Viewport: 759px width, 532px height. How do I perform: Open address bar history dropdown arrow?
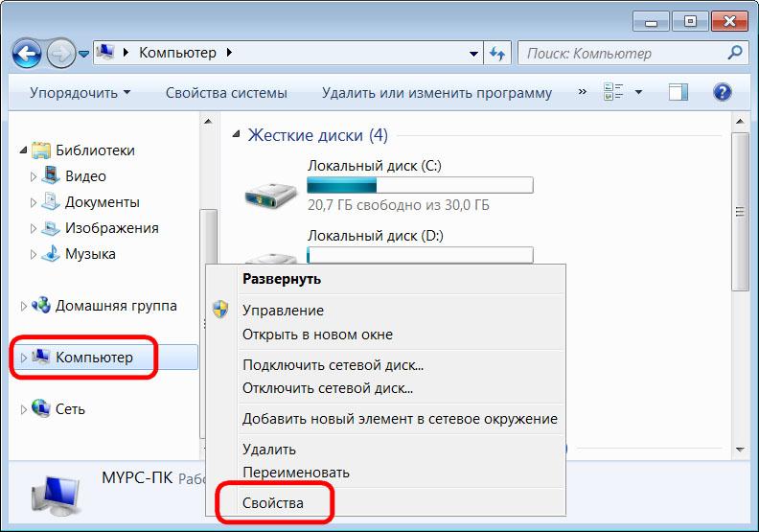tap(473, 54)
